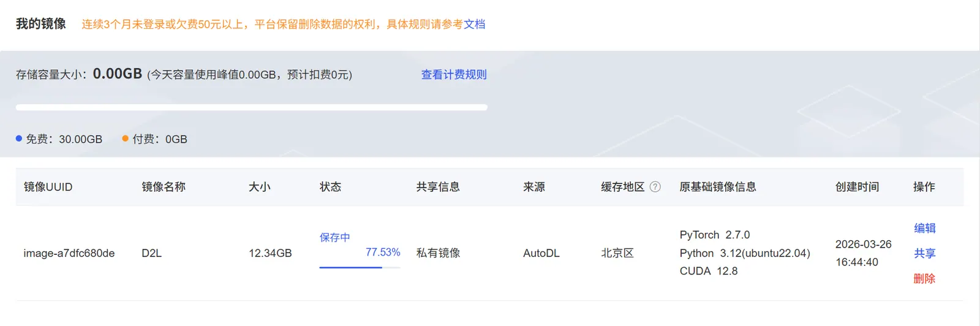980x326 pixels.
Task: Click the help icon beside 缓存地区
Action: pyautogui.click(x=655, y=187)
